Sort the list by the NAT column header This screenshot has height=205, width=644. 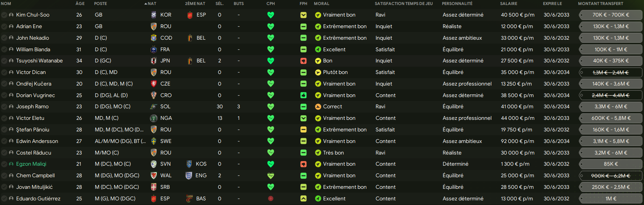(151, 3)
